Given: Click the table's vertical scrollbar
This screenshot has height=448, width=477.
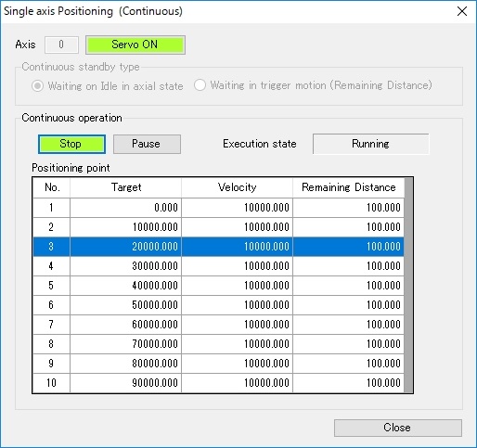Looking at the screenshot, I should (x=408, y=285).
